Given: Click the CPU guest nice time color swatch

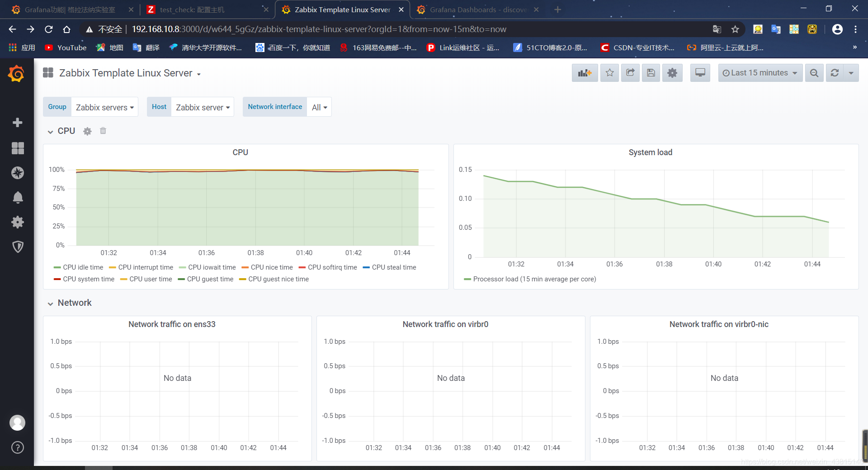Looking at the screenshot, I should (243, 280).
